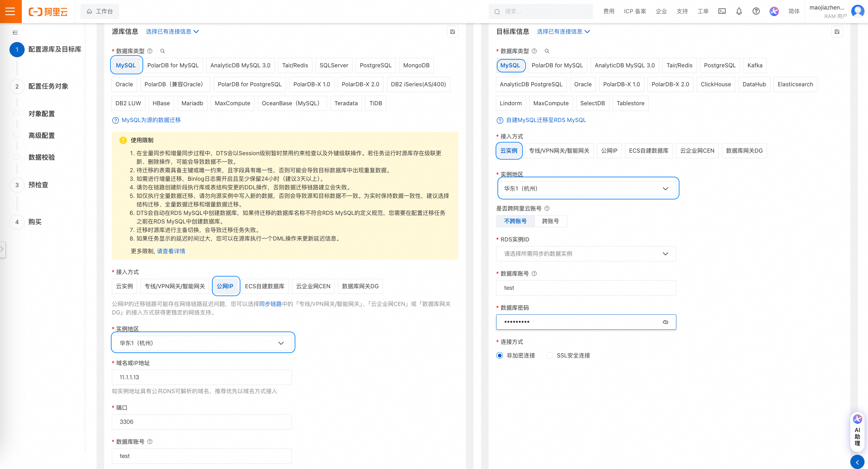
Task: Select target type Kafka
Action: click(755, 65)
